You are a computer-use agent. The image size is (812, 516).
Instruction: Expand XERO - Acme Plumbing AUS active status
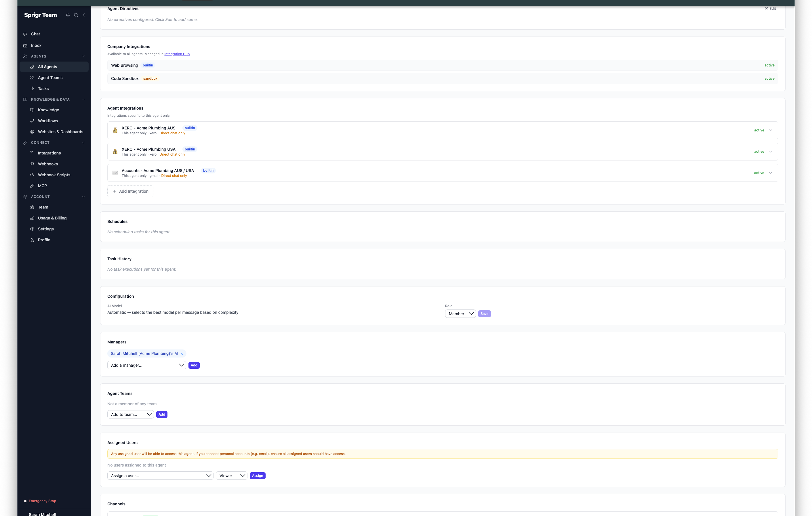[x=771, y=130]
